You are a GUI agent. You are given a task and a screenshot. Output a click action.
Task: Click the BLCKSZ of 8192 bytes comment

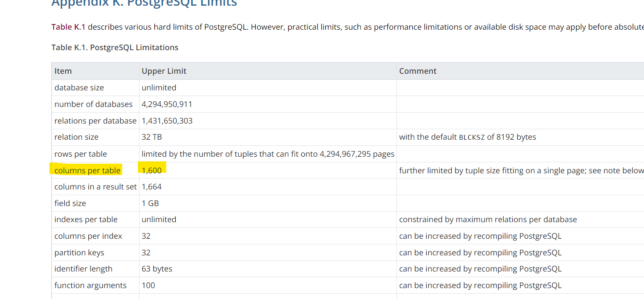(x=467, y=137)
